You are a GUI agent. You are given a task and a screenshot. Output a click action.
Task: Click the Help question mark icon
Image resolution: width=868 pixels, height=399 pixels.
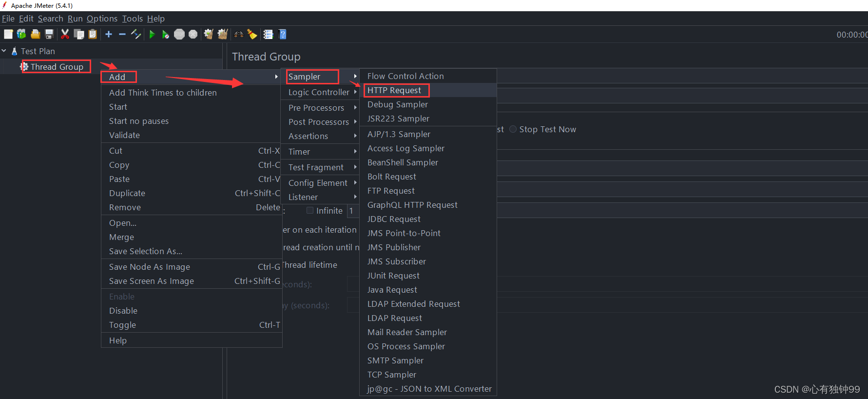pos(283,34)
